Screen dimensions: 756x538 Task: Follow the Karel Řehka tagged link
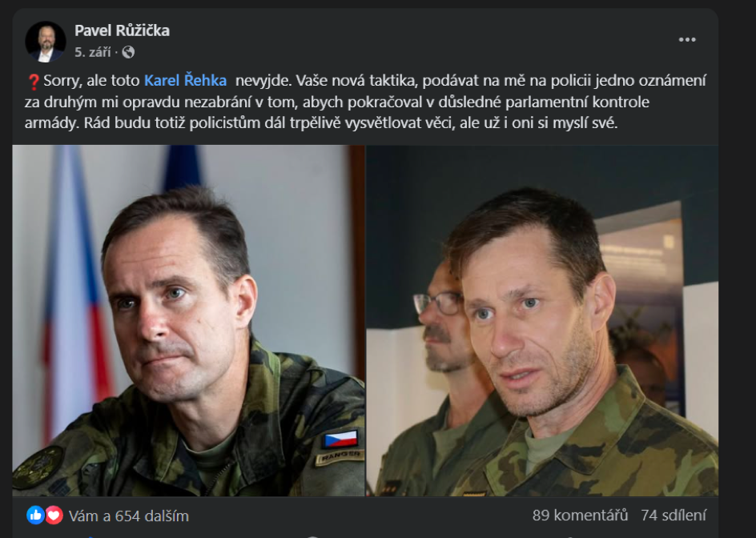tap(186, 80)
